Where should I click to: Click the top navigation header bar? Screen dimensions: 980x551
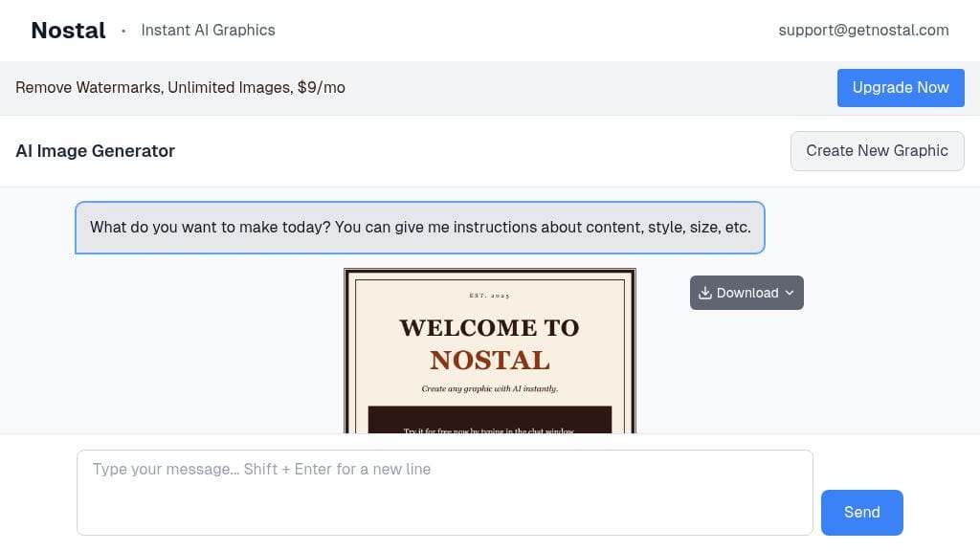tap(490, 30)
